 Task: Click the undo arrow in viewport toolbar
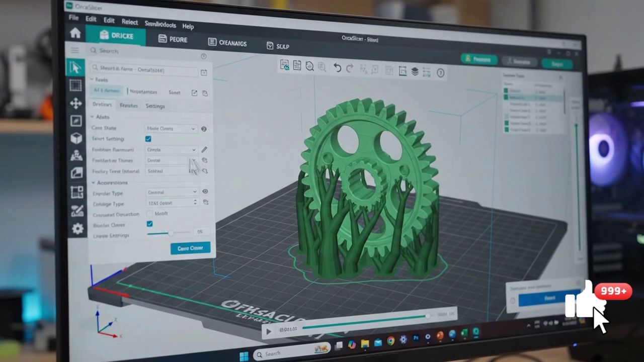[337, 68]
